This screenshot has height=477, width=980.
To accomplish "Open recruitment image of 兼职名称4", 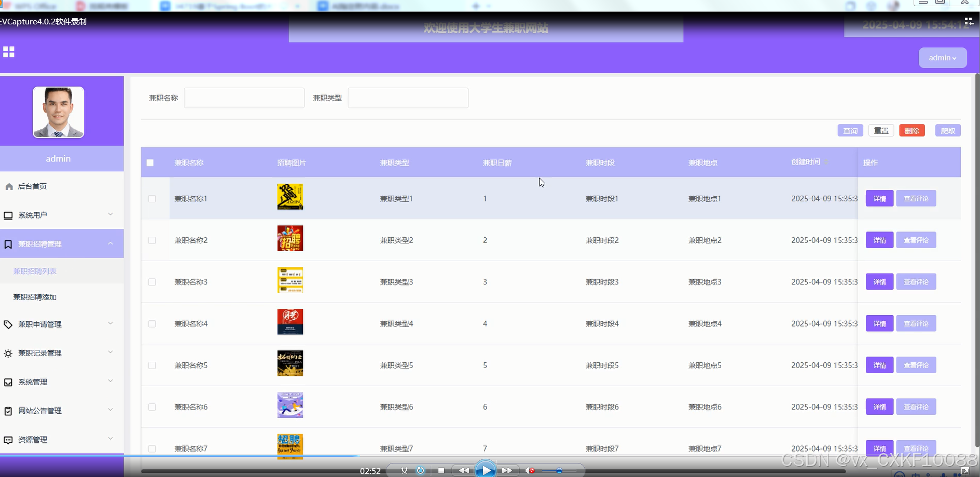I will pyautogui.click(x=290, y=322).
